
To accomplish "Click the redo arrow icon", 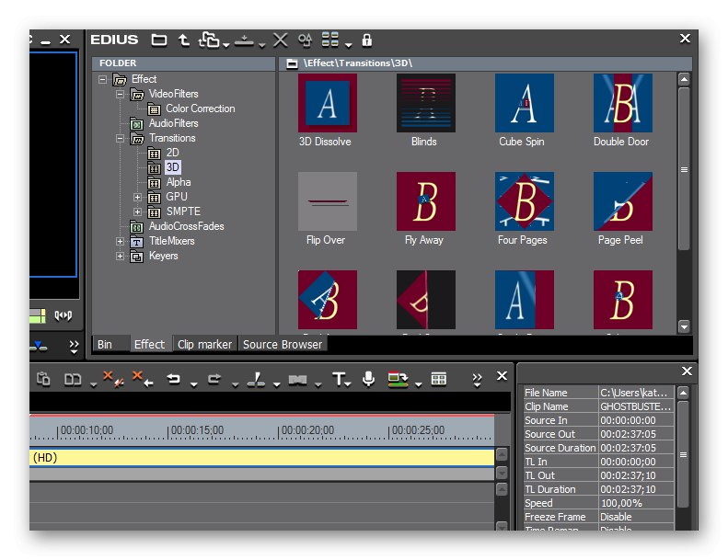I will click(214, 379).
